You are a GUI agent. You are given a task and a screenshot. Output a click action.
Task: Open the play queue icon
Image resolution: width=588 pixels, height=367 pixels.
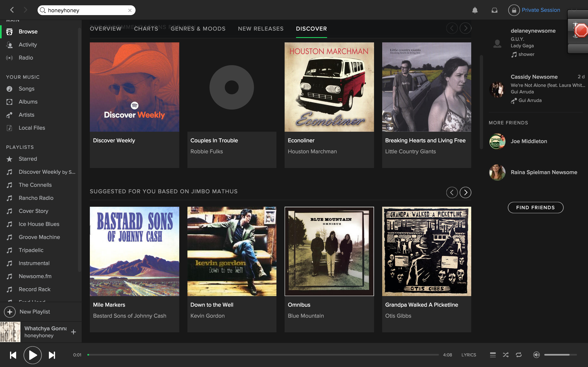(x=493, y=355)
